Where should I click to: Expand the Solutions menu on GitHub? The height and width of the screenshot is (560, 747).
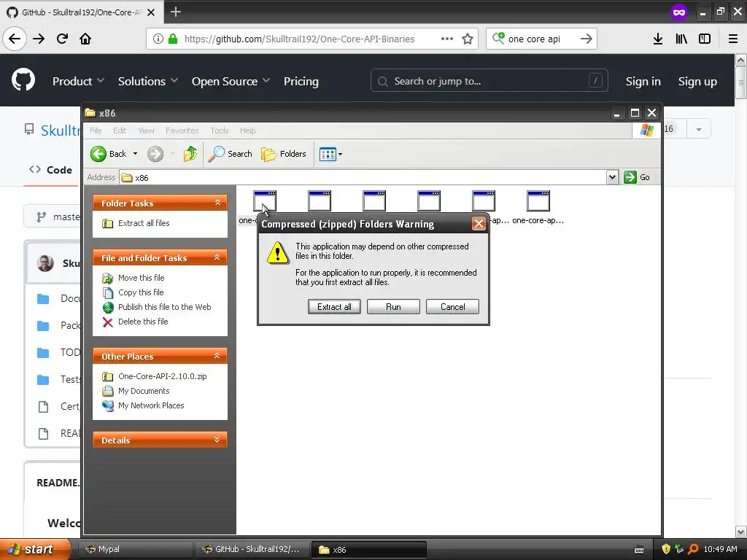pos(147,82)
